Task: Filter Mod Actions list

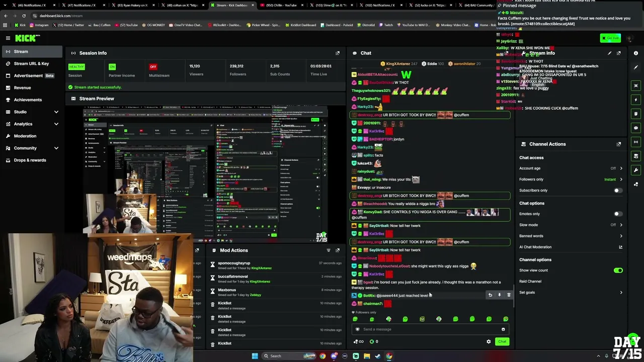Action: pos(329,250)
